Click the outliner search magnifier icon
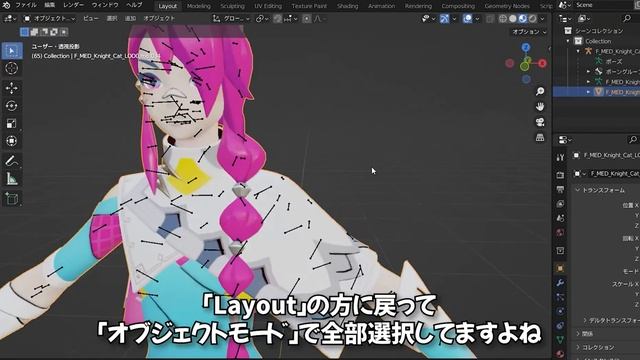Viewport: 640px width, 360px height. pos(627,18)
